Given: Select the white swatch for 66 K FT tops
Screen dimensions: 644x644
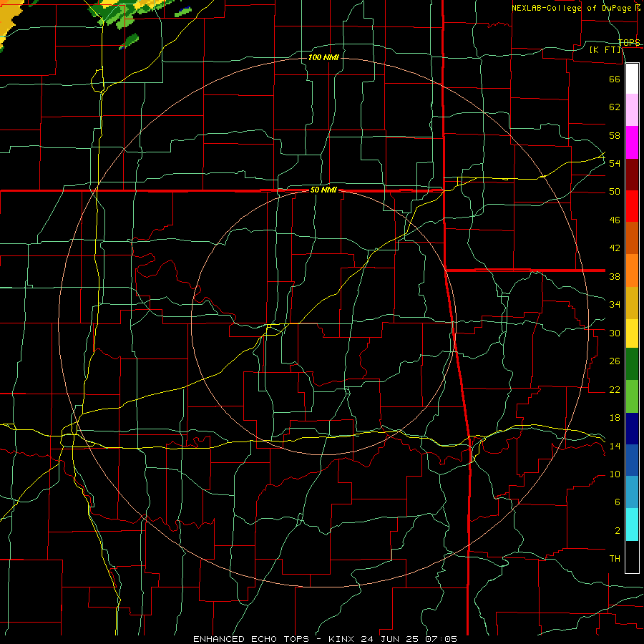Looking at the screenshot, I should click(x=632, y=79).
